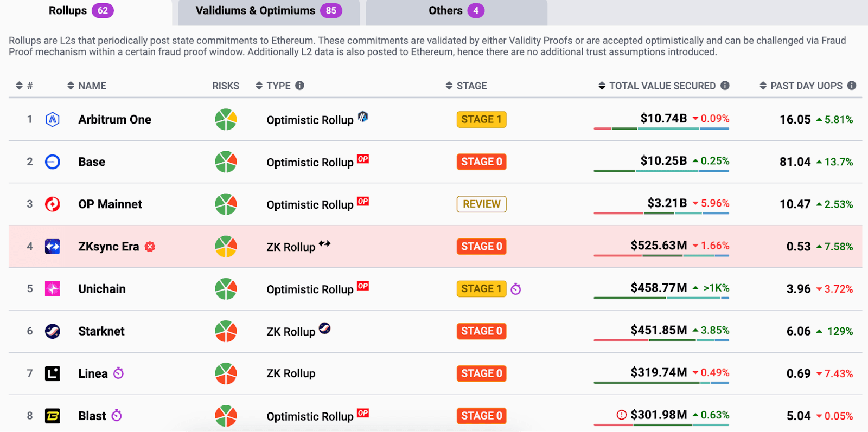This screenshot has height=432, width=868.
Task: Open Base project link
Action: tap(92, 162)
